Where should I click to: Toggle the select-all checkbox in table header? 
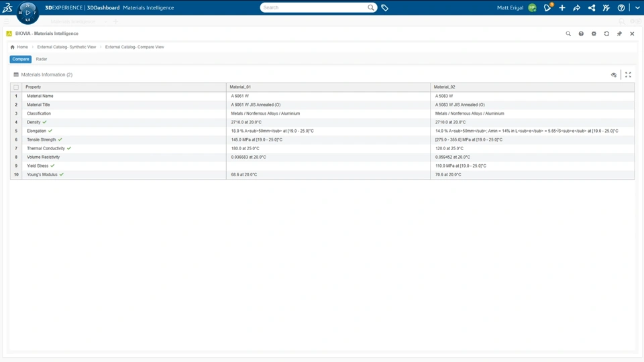point(16,87)
